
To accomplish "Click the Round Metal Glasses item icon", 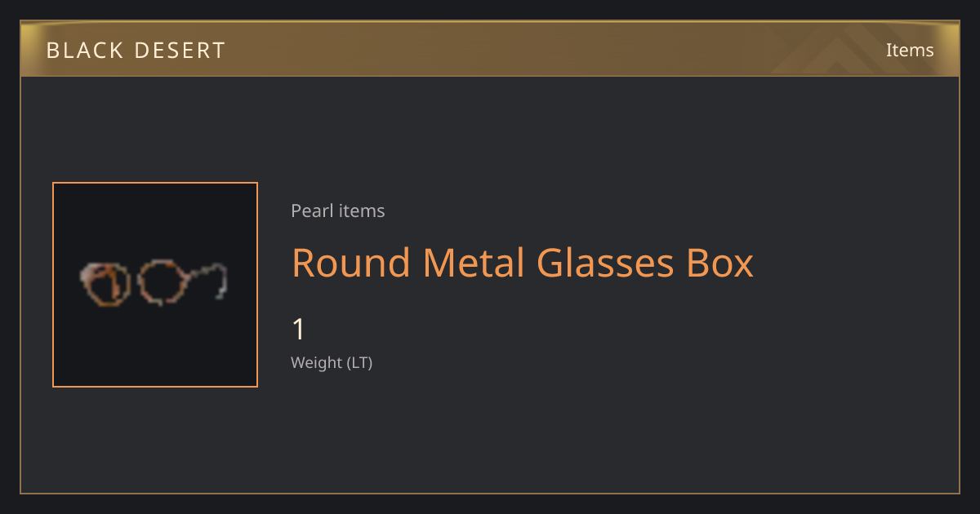I will 155,285.
